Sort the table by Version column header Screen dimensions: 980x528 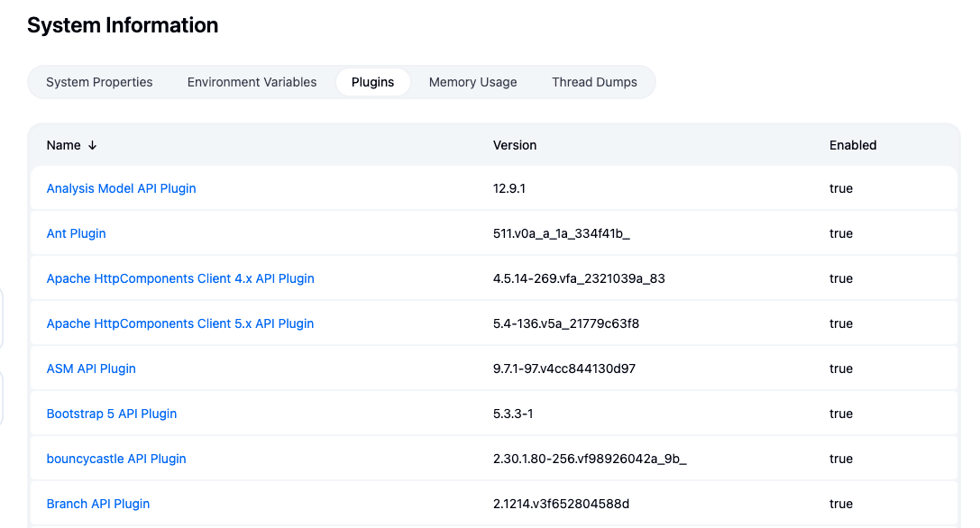(514, 145)
